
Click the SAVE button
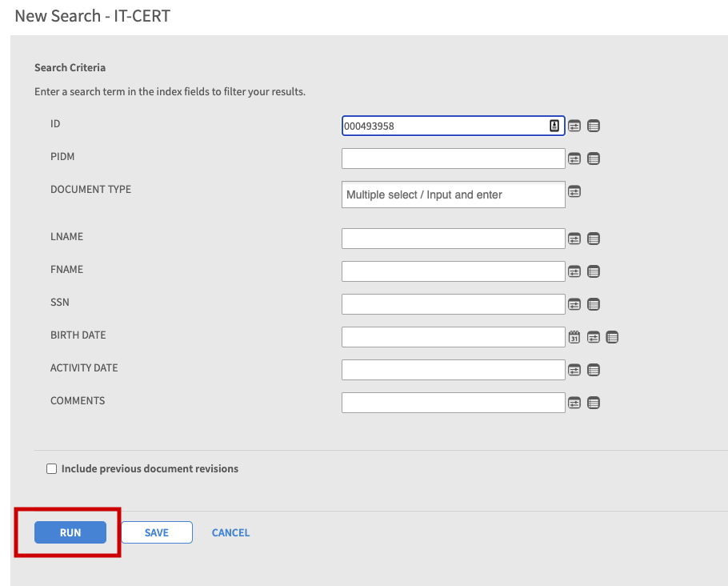[157, 532]
